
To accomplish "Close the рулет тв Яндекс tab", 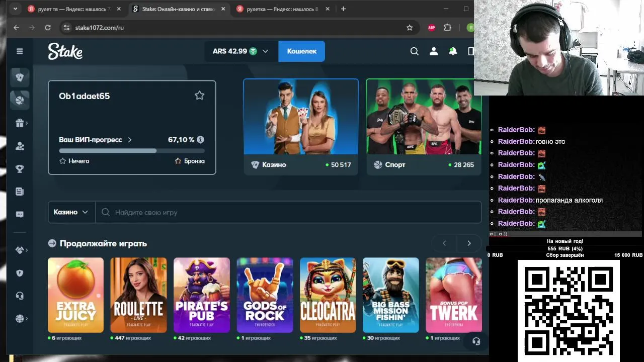I will click(119, 9).
